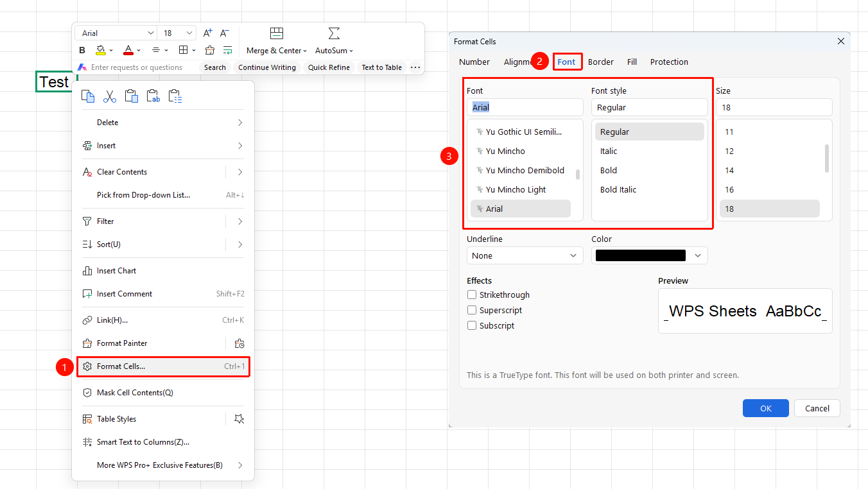Expand the Delete submenu
This screenshot has height=489, width=868.
163,123
